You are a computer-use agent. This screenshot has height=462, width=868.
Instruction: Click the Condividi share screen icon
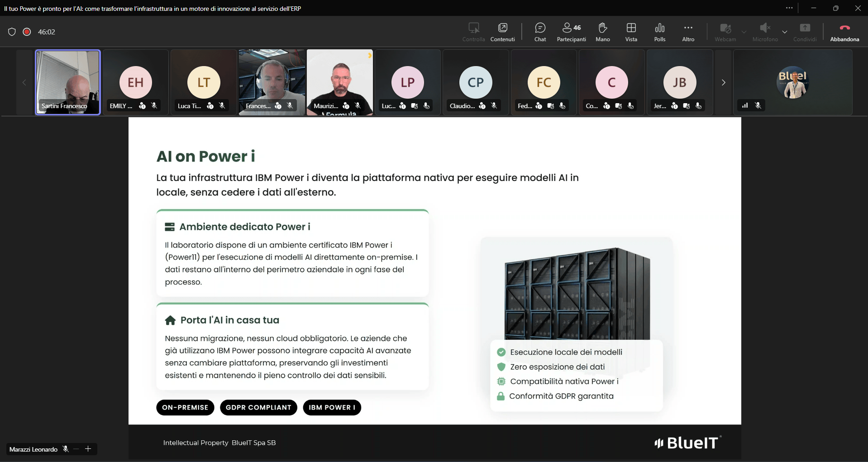(805, 28)
